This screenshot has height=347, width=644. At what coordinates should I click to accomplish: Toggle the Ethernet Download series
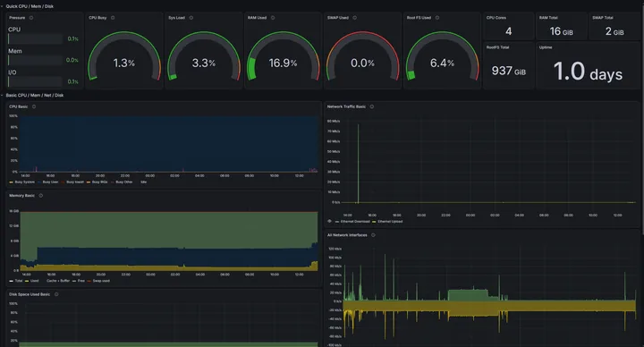click(355, 221)
